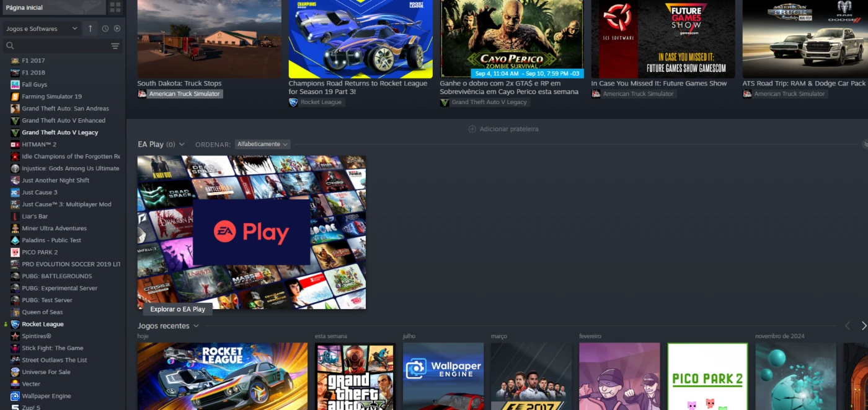Click the Wallpaper Engine icon in the sidebar
The image size is (868, 410).
coord(15,396)
